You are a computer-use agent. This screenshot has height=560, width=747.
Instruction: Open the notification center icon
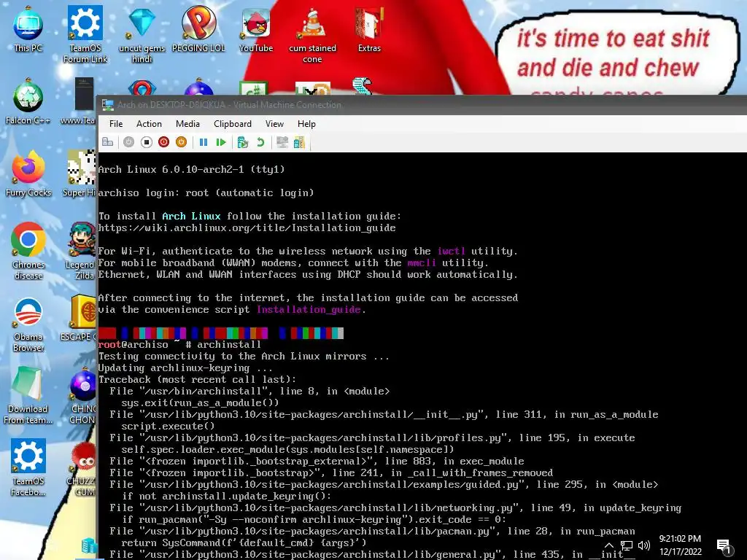pyautogui.click(x=724, y=547)
